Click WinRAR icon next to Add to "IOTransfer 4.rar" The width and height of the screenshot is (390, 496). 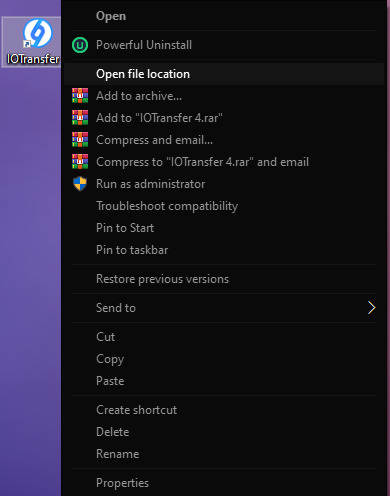tap(80, 118)
